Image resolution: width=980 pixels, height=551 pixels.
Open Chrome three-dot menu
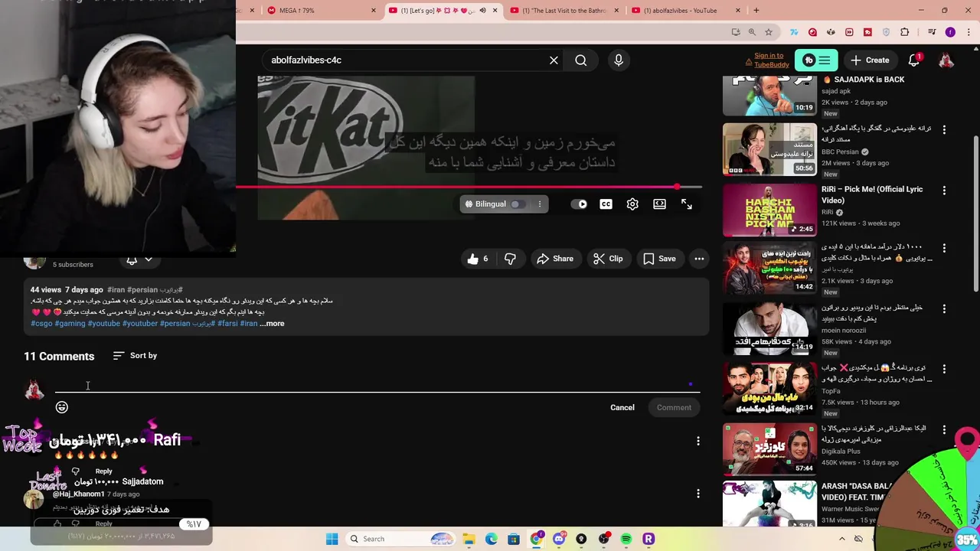click(968, 32)
